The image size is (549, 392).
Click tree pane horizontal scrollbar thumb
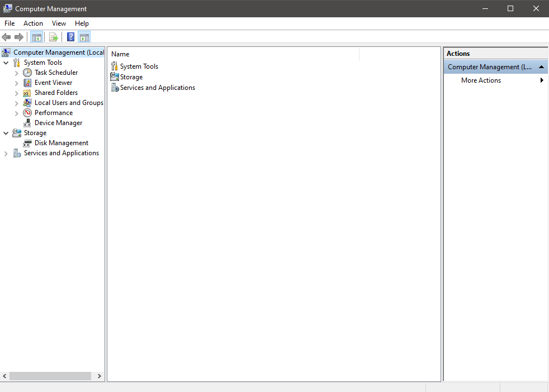pyautogui.click(x=50, y=376)
